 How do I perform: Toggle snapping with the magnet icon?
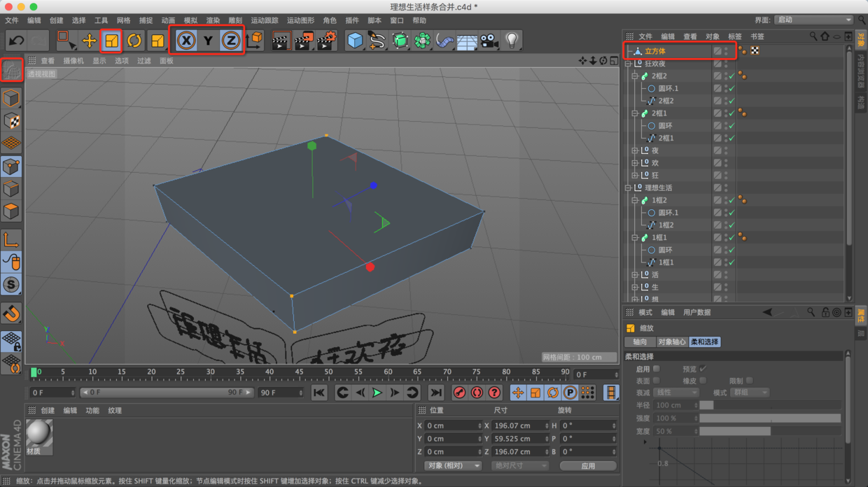click(x=11, y=313)
